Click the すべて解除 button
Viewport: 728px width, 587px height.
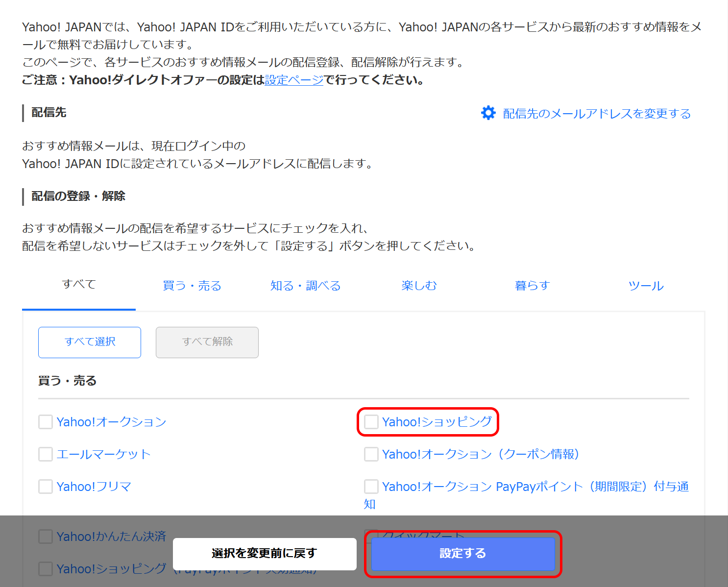click(207, 342)
